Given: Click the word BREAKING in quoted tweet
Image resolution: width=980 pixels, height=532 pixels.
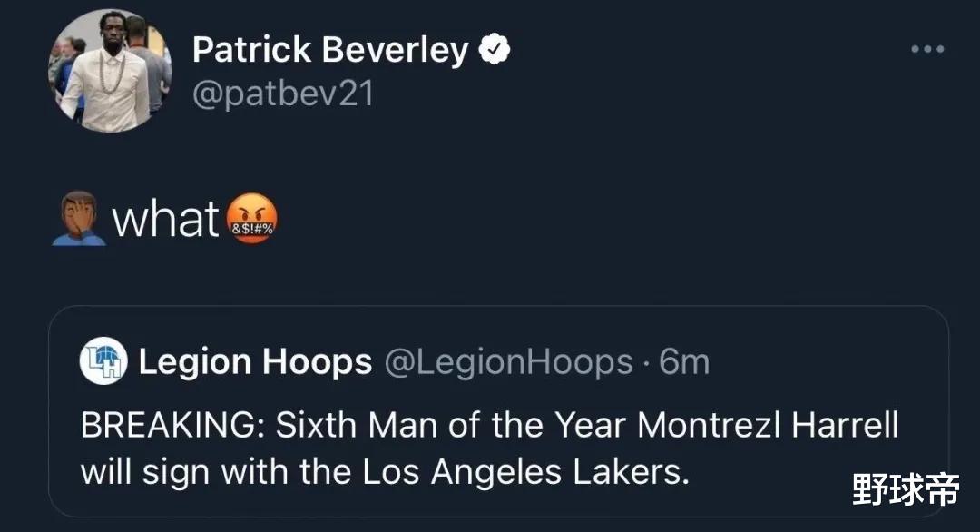Looking at the screenshot, I should 172,426.
